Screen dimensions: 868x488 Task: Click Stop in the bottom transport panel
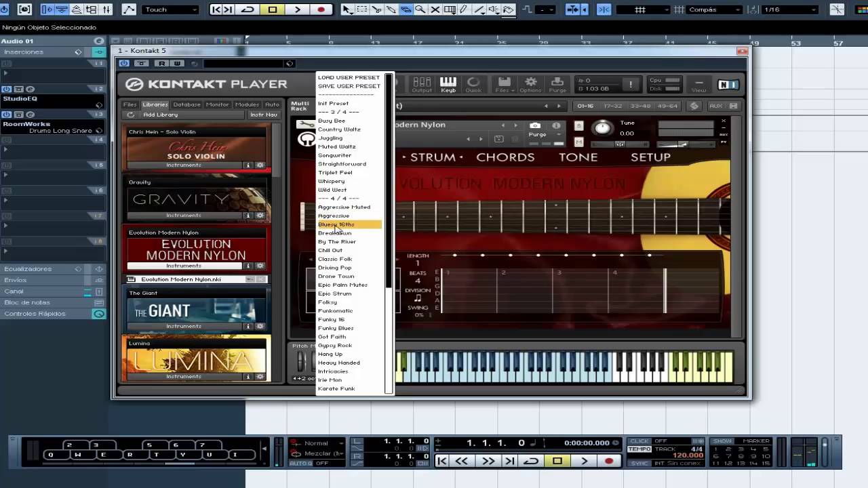(557, 461)
